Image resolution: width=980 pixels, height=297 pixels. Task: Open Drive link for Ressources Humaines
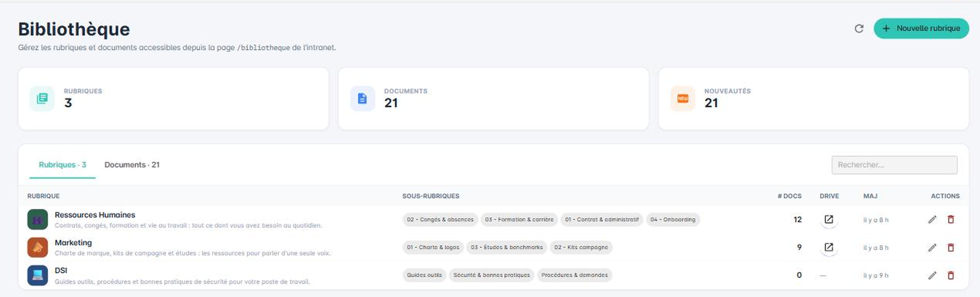coord(828,219)
